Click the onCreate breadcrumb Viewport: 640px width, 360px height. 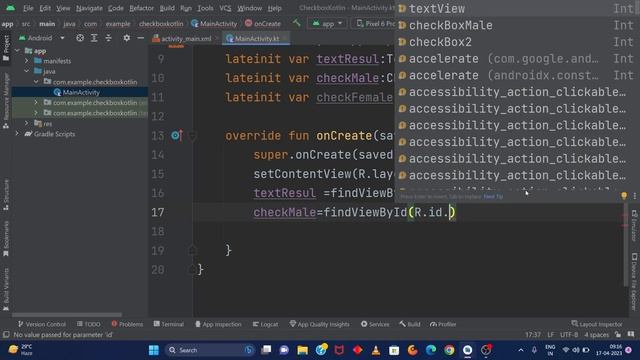point(263,24)
